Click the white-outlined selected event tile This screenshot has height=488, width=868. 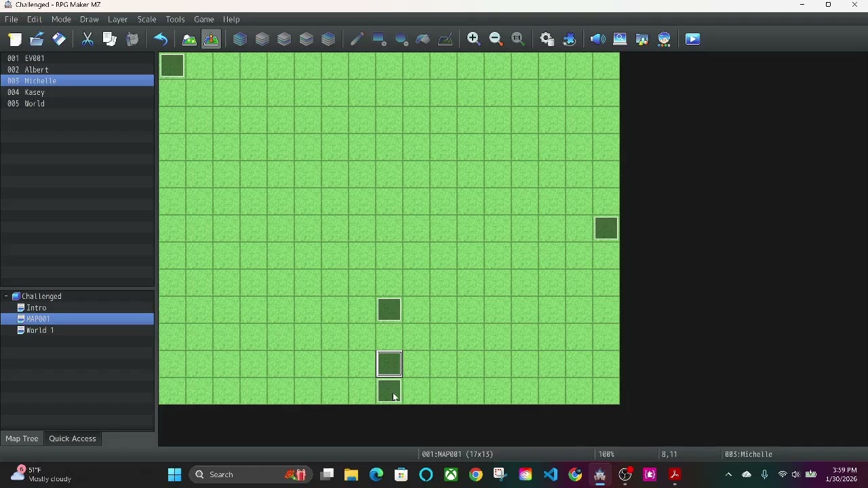coord(389,364)
